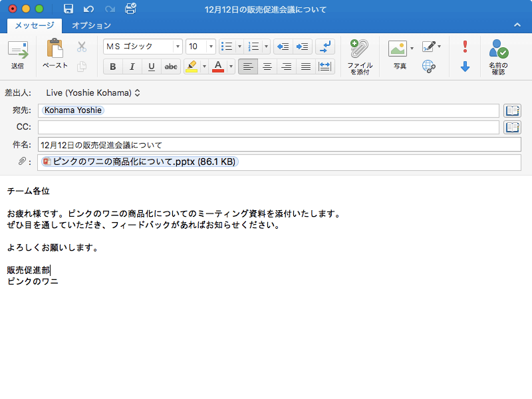Click 名前の確認 check names icon
Screen dimensions: 532x399
point(498,57)
